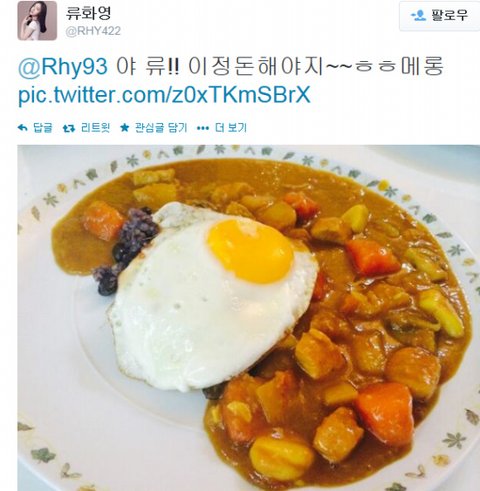Open the pic.twitter.com/z0xTKmSBrX link

tap(164, 94)
